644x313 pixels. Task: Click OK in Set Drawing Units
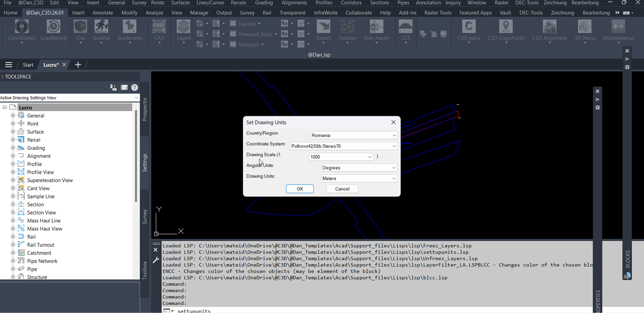point(300,189)
